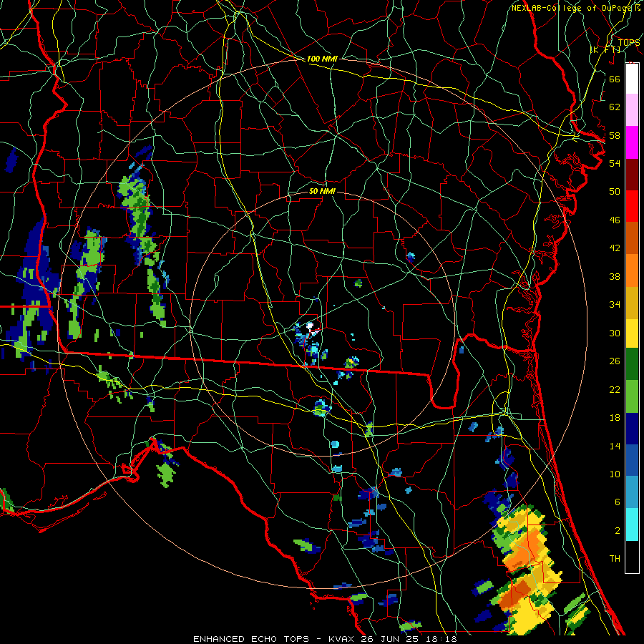
Task: Select the bright red legend color block
Action: 632,206
